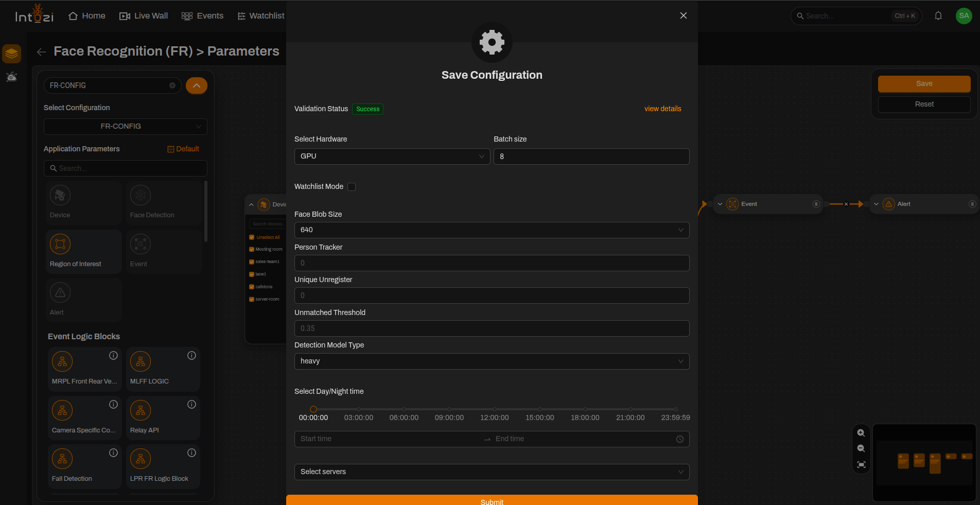Click the fit view icon

[x=861, y=465]
